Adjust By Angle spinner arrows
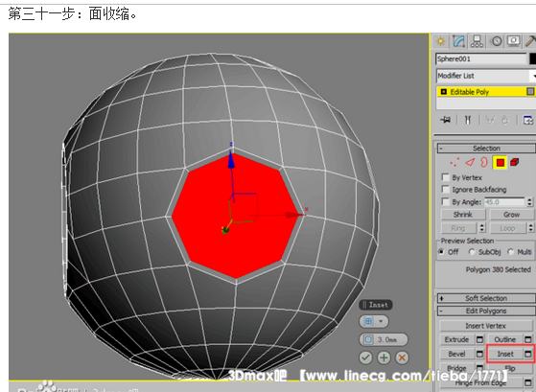The width and height of the screenshot is (536, 392). click(x=529, y=201)
